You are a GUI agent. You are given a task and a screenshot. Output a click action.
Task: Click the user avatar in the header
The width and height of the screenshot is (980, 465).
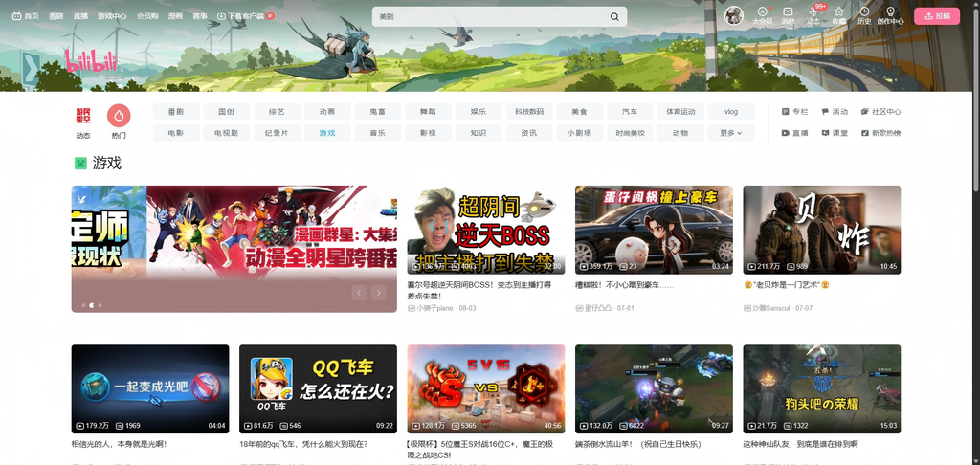734,15
